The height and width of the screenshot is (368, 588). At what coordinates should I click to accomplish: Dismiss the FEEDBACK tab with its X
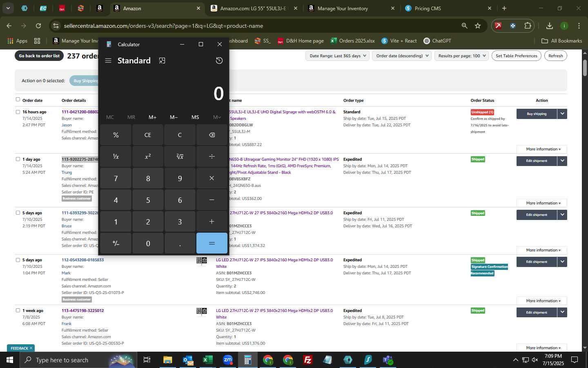[31, 348]
